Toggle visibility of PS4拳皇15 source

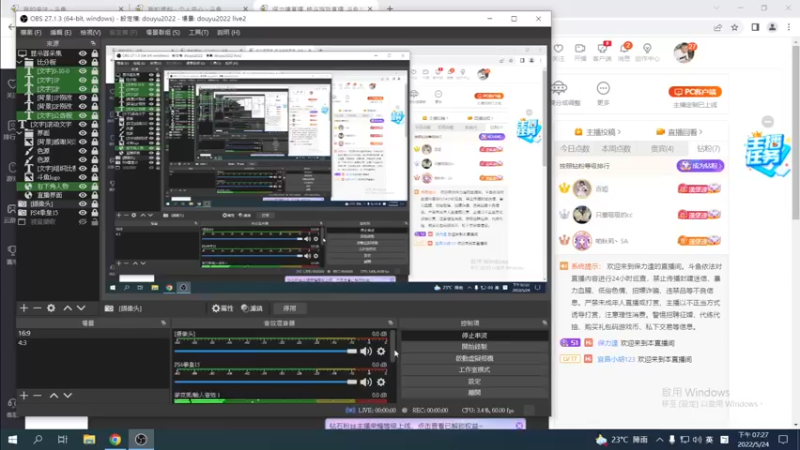(x=83, y=213)
